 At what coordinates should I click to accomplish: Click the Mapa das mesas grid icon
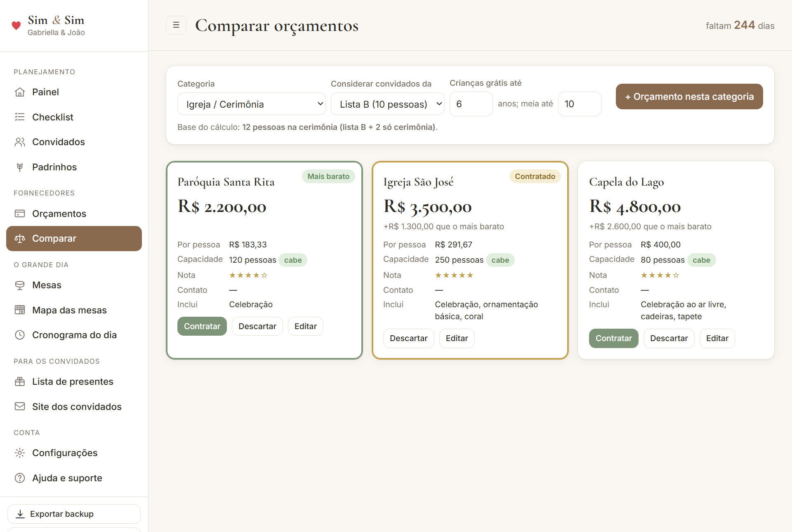20,310
